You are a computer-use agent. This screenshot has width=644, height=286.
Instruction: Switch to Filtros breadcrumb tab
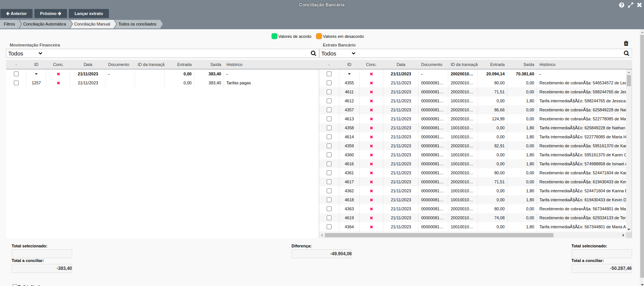click(x=9, y=24)
